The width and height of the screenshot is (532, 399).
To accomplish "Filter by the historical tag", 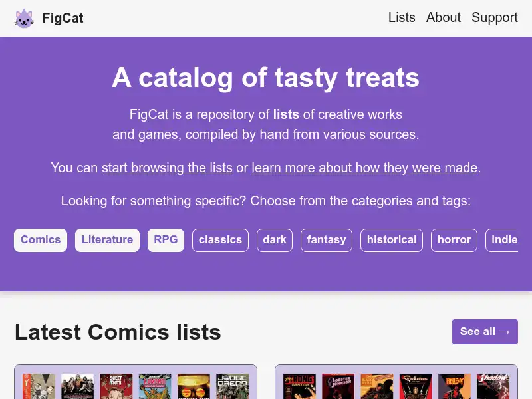I will (x=391, y=240).
